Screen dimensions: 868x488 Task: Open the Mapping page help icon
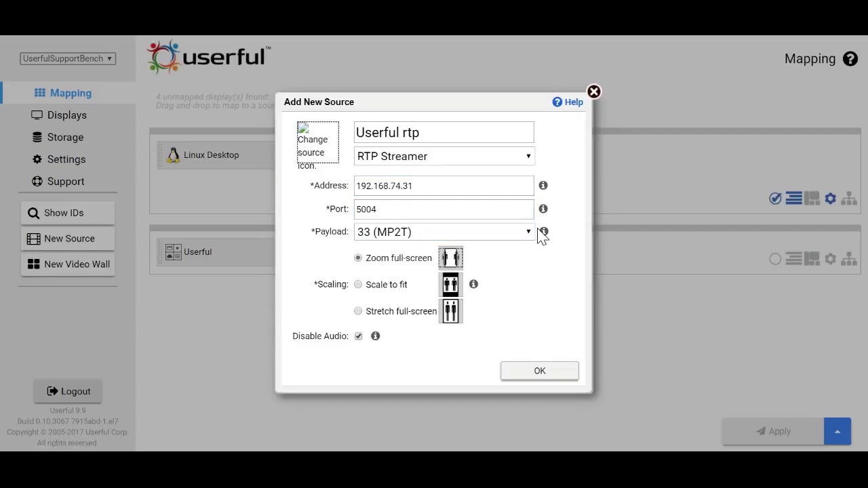click(x=850, y=59)
